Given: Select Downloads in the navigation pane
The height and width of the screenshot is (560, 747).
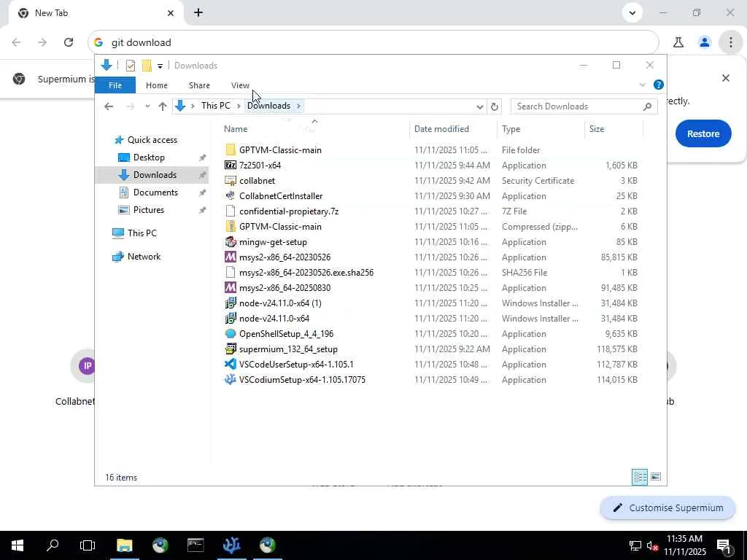Looking at the screenshot, I should click(x=152, y=175).
